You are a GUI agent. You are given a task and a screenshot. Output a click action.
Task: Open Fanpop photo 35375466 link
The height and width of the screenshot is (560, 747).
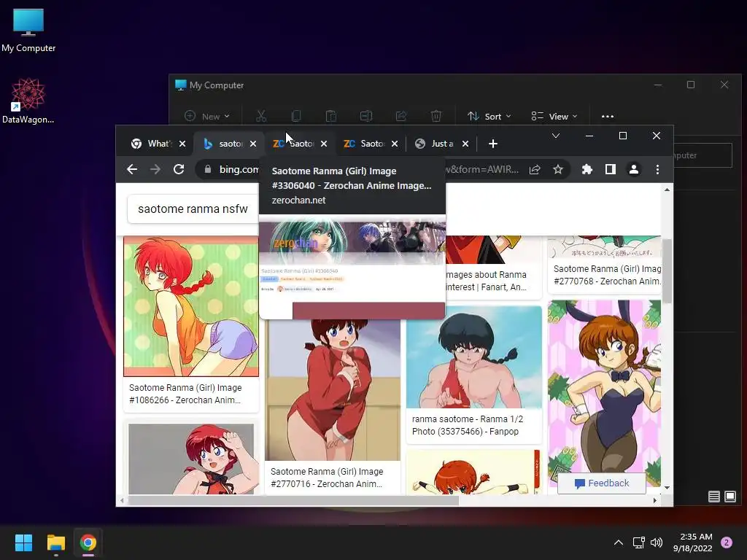(x=468, y=425)
